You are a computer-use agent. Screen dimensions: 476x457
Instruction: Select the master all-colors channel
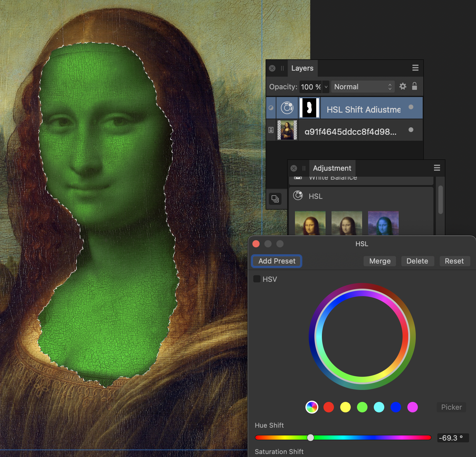coord(312,407)
